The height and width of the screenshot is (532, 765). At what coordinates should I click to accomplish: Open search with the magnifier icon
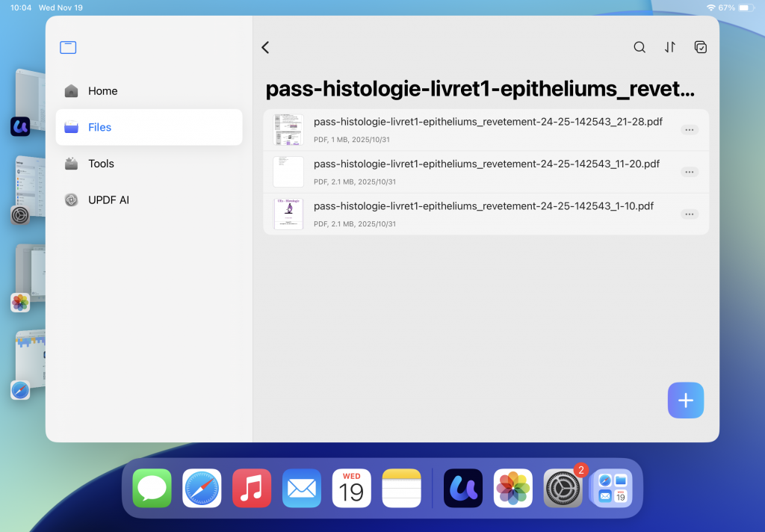click(639, 47)
